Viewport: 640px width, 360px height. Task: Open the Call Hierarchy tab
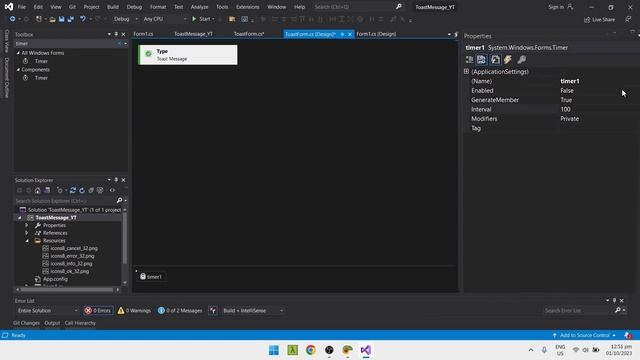click(80, 323)
